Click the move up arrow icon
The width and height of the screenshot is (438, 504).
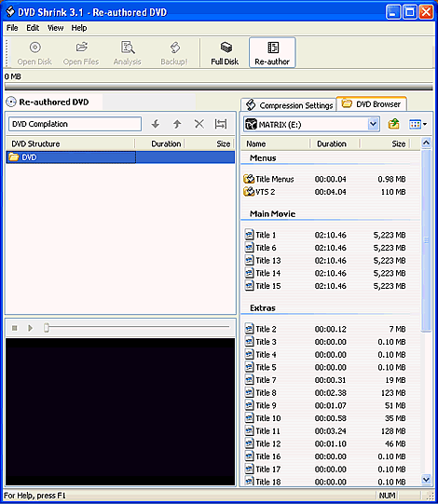pyautogui.click(x=177, y=124)
